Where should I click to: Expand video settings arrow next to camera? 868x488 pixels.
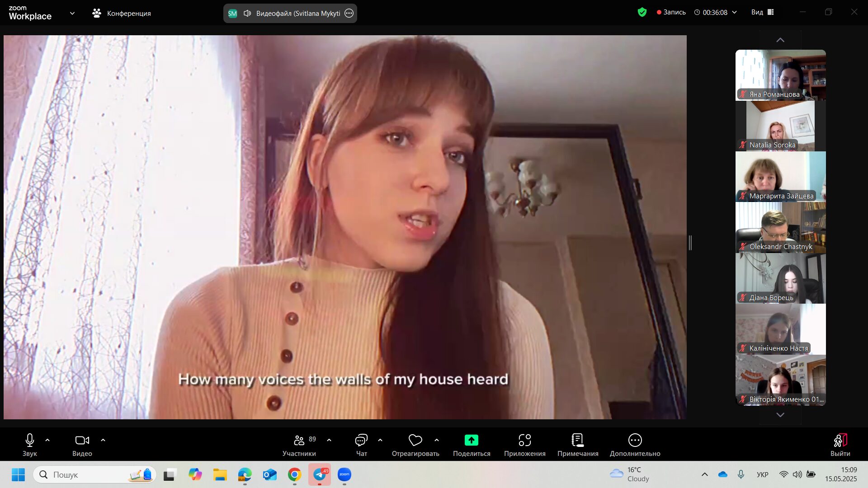[103, 440]
